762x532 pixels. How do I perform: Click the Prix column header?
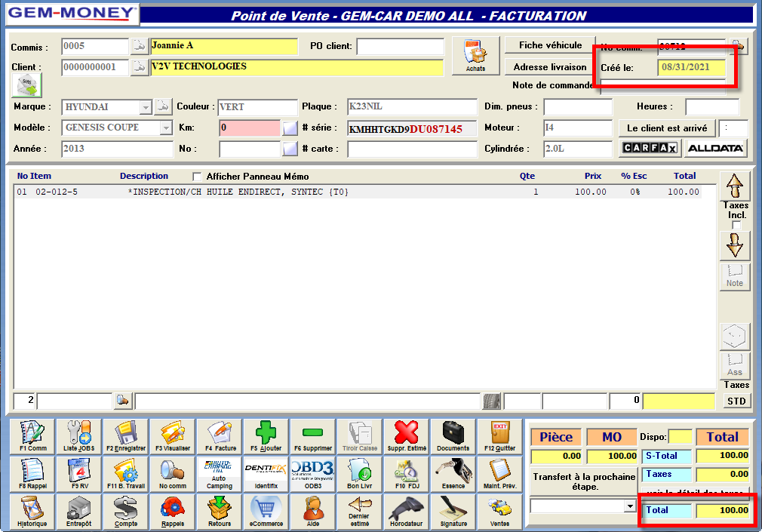click(593, 176)
